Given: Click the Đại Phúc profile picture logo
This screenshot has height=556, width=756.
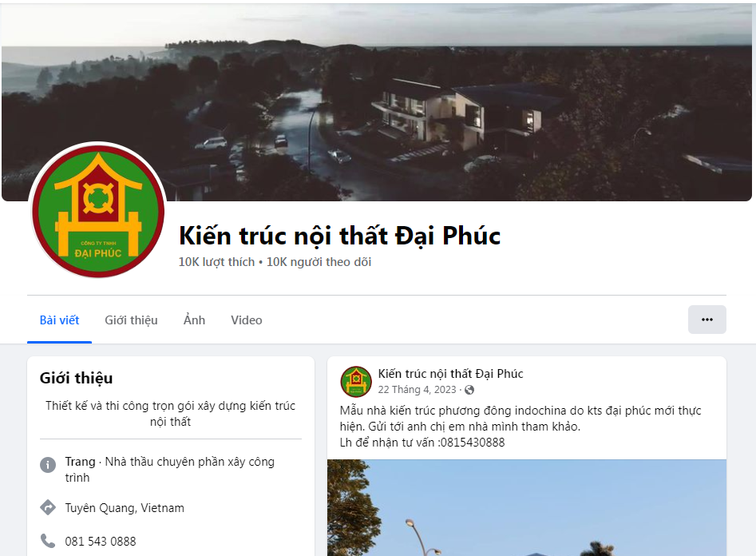Looking at the screenshot, I should pos(98,211).
